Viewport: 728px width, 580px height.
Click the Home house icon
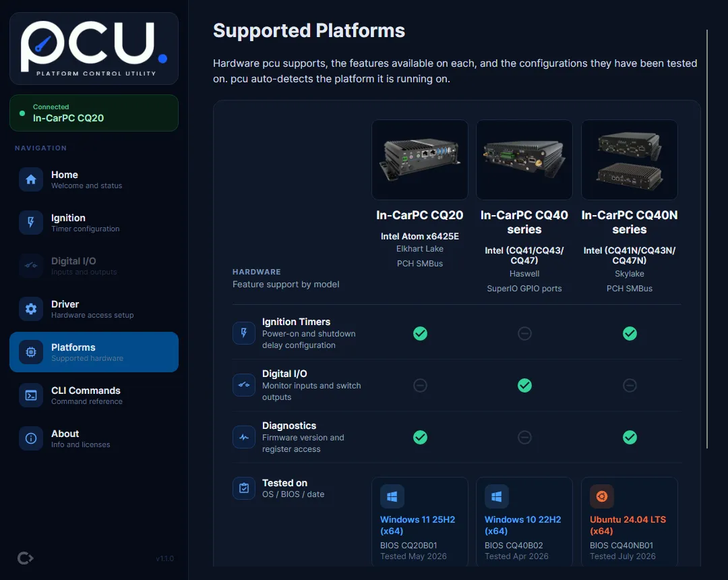[x=31, y=179]
